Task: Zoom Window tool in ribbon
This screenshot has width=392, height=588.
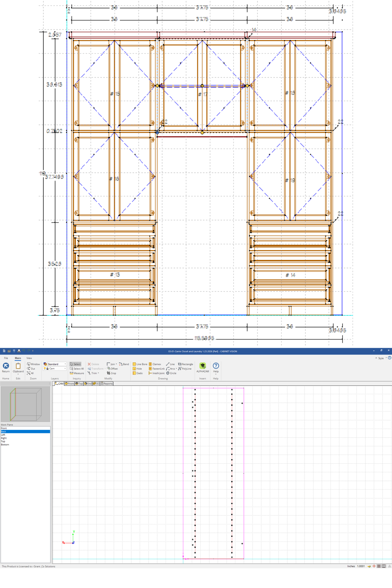Action: (33, 364)
